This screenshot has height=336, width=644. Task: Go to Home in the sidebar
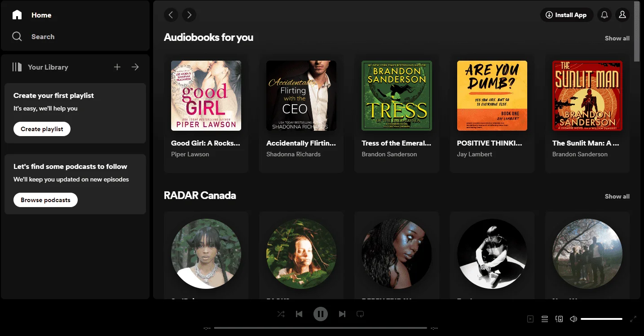point(31,15)
